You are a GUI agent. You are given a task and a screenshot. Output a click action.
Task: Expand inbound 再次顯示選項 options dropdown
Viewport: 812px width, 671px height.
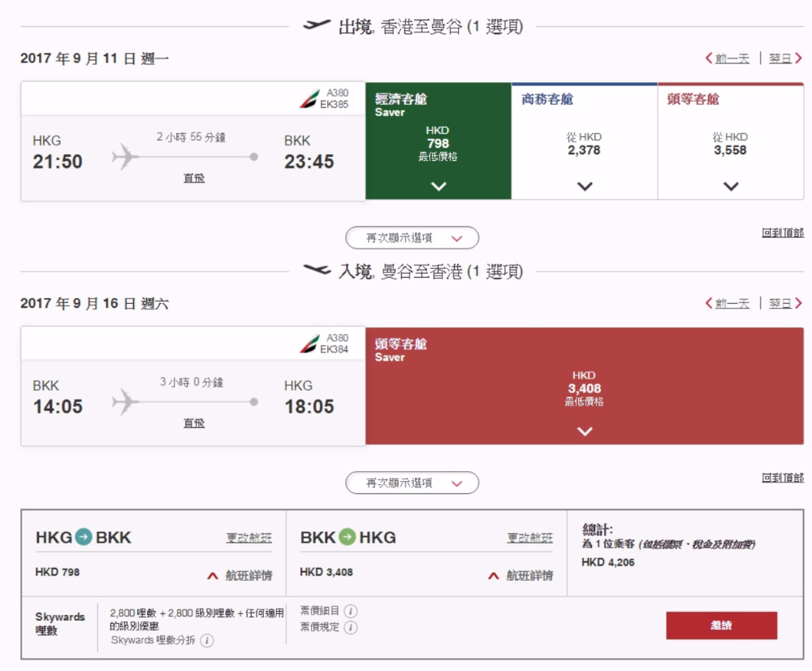click(x=412, y=483)
